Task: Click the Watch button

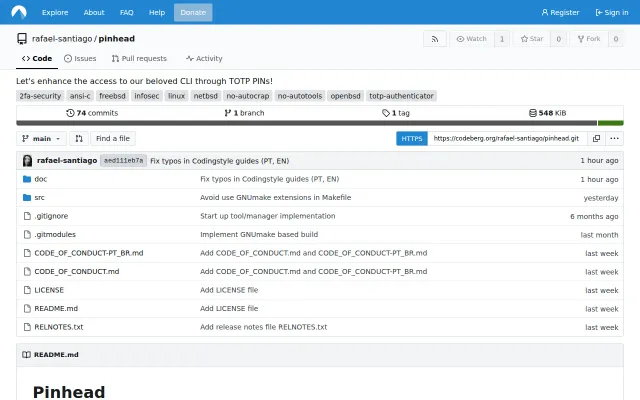Action: [x=472, y=39]
